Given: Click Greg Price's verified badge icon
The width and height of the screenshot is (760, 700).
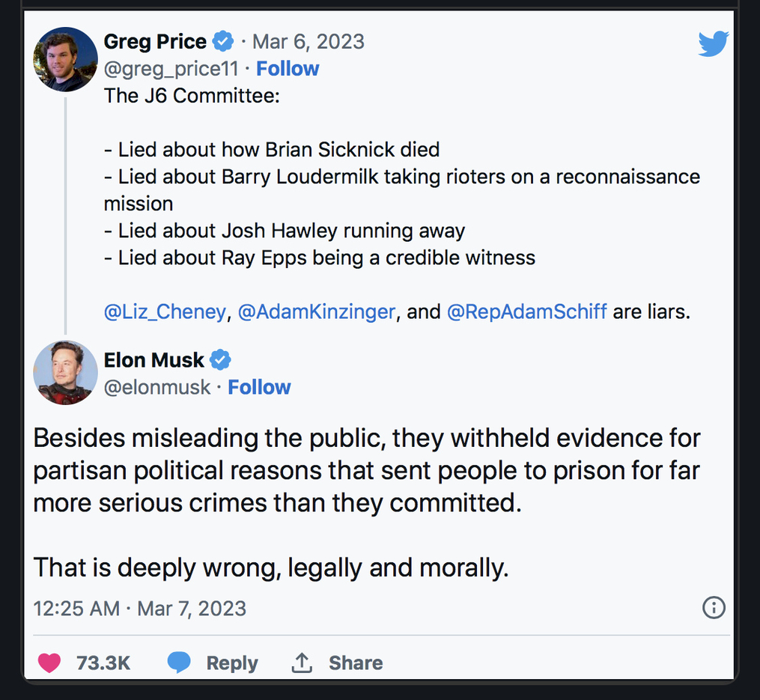Looking at the screenshot, I should tap(222, 41).
